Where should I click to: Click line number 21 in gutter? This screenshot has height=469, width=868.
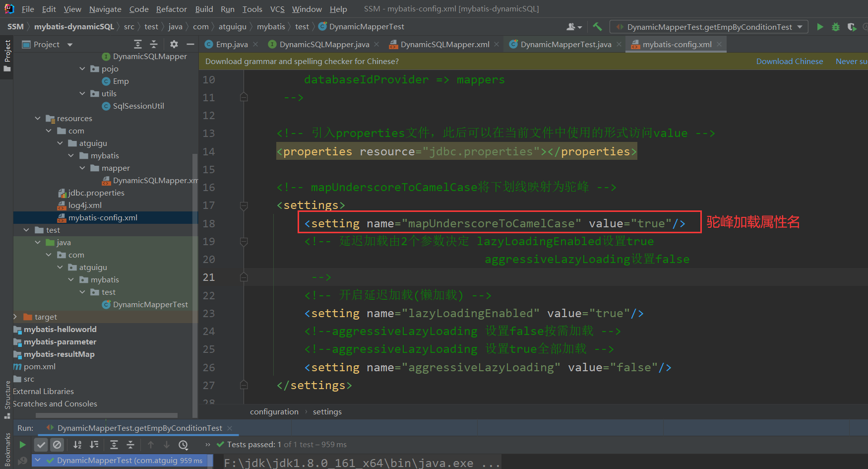click(x=209, y=277)
